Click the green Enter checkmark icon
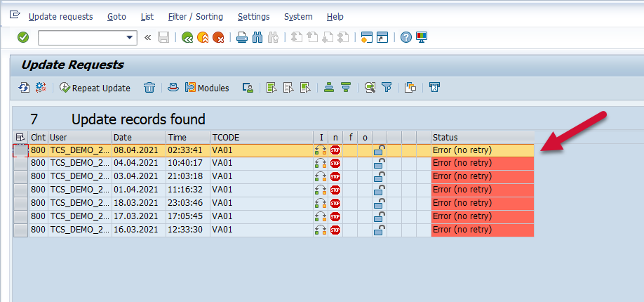Image resolution: width=644 pixels, height=302 pixels. pyautogui.click(x=22, y=37)
